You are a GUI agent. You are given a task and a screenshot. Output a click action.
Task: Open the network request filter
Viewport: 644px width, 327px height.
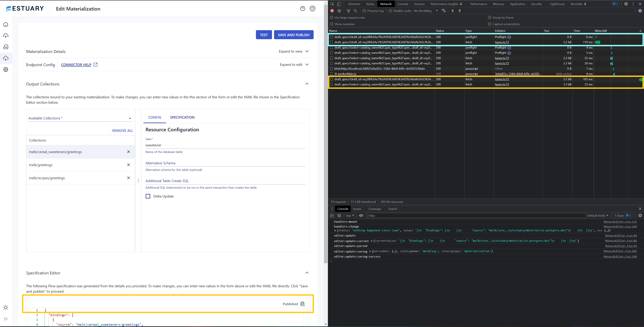tap(348, 11)
